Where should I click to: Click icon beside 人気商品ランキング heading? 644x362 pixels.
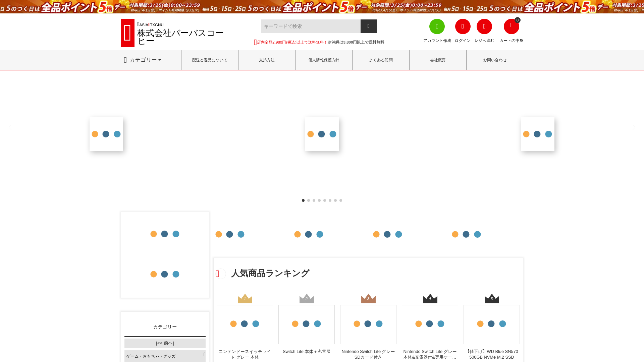(220, 274)
